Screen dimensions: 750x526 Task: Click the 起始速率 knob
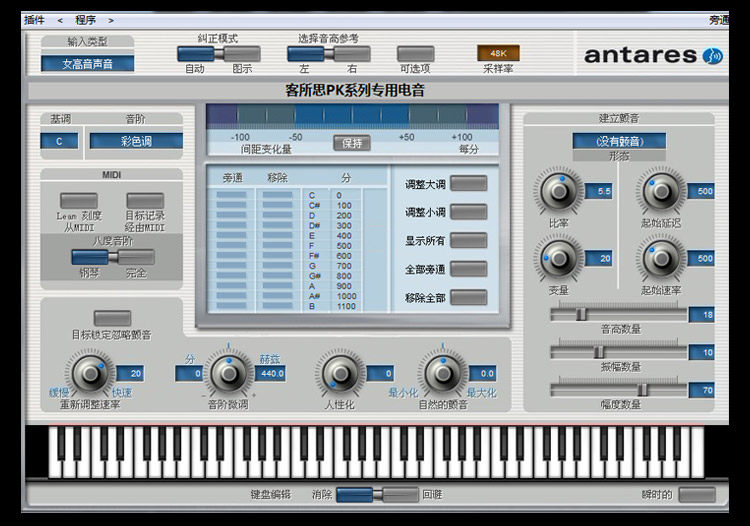point(662,259)
